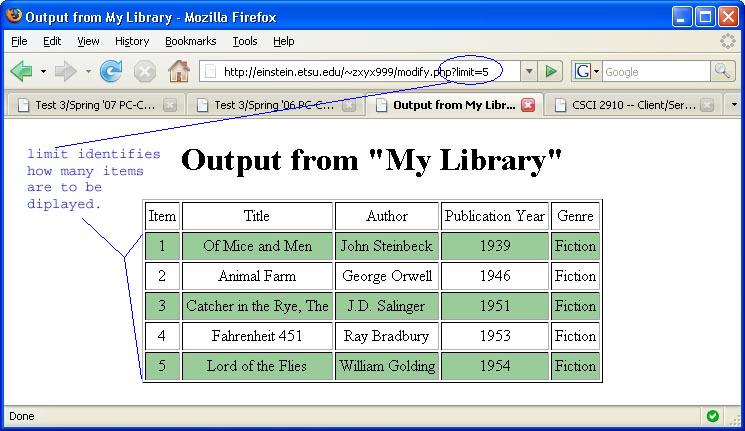The height and width of the screenshot is (431, 745).
Task: Open the Google search engine selector
Action: pos(587,72)
